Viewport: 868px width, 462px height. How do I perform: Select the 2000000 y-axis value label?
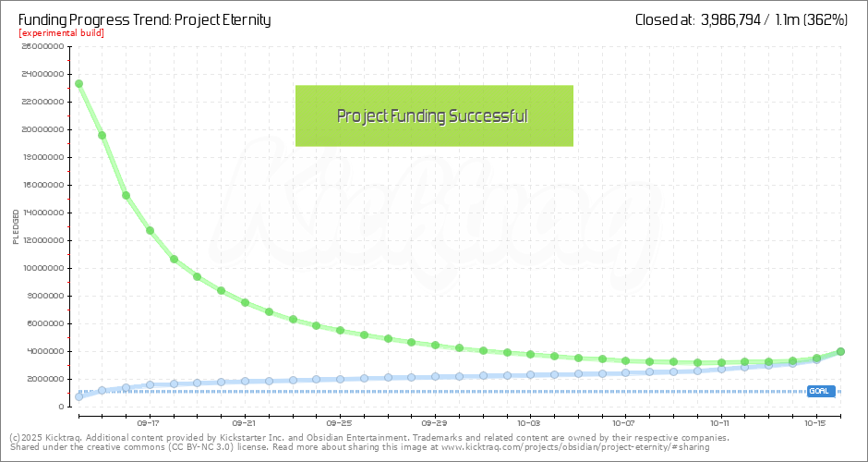[x=43, y=379]
